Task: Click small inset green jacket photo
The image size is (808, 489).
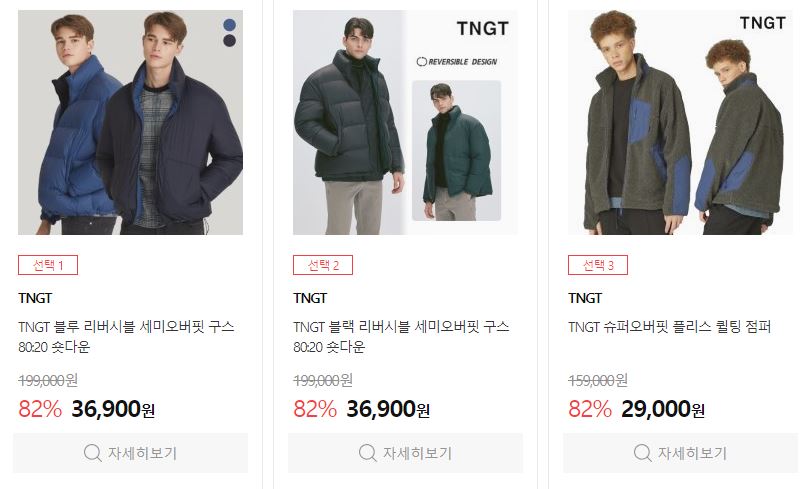Action: 457,150
